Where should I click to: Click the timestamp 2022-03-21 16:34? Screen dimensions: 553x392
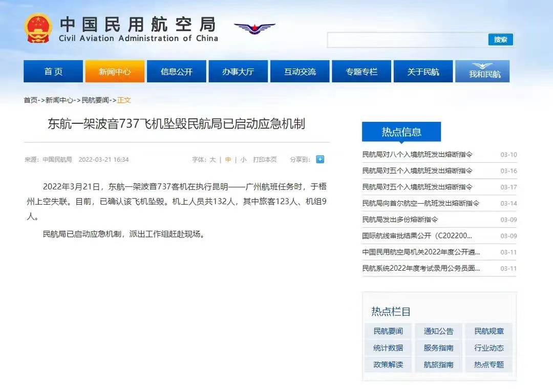tap(103, 160)
